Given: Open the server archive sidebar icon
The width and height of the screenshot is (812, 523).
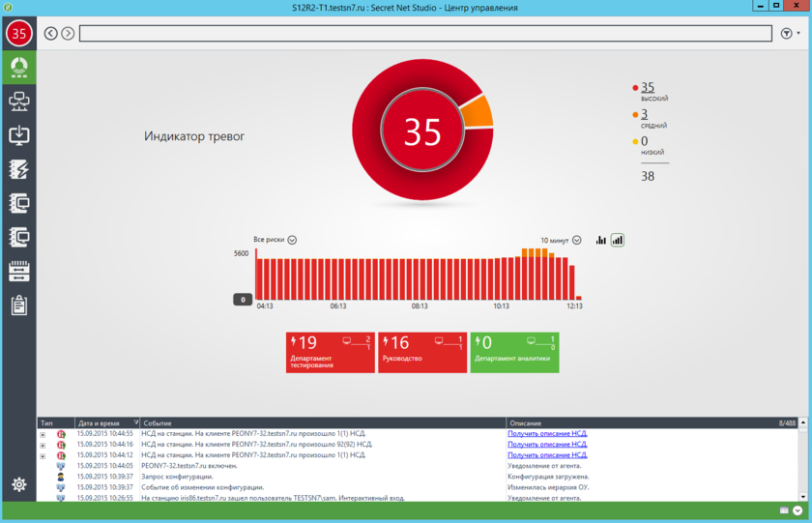Looking at the screenshot, I should (x=19, y=272).
